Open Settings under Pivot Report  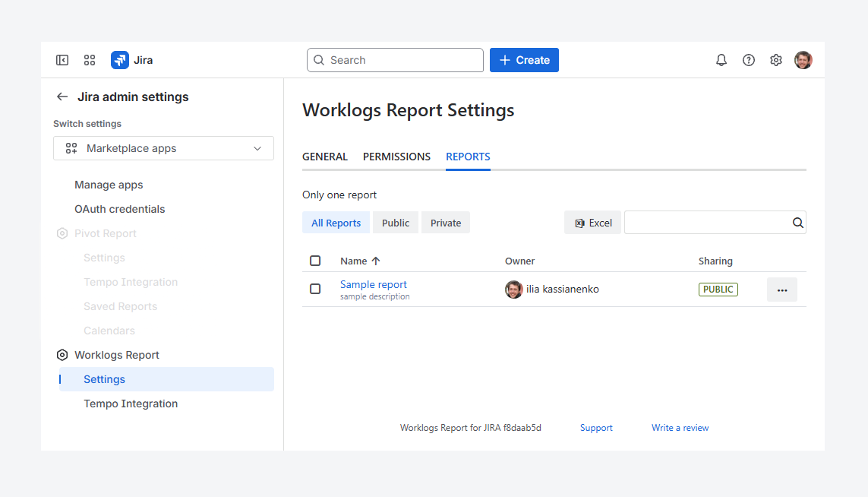click(x=104, y=258)
